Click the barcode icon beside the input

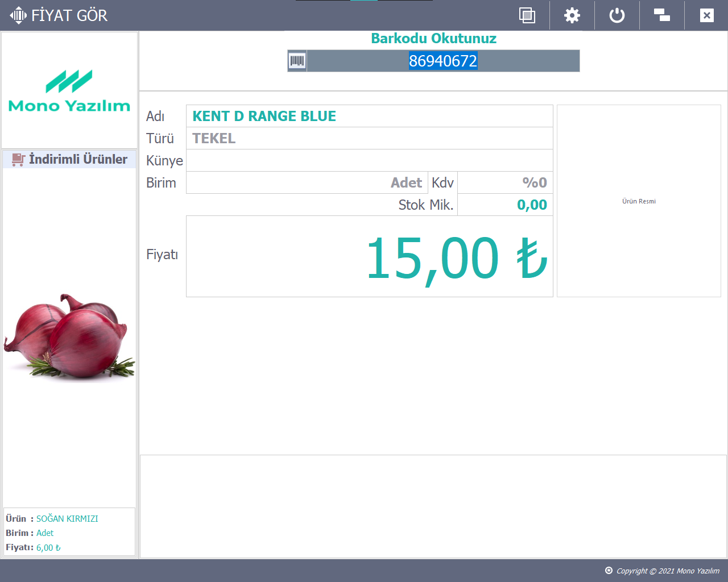[297, 61]
